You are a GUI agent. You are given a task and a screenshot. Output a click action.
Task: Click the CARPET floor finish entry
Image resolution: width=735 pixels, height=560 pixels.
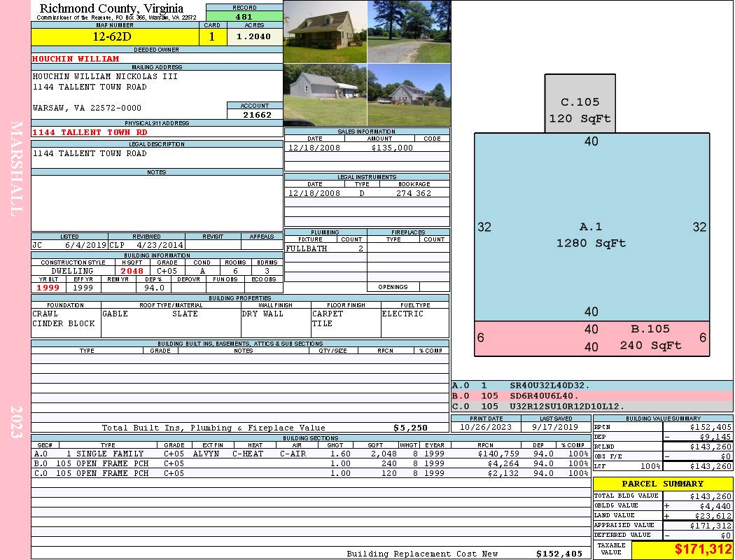point(328,314)
